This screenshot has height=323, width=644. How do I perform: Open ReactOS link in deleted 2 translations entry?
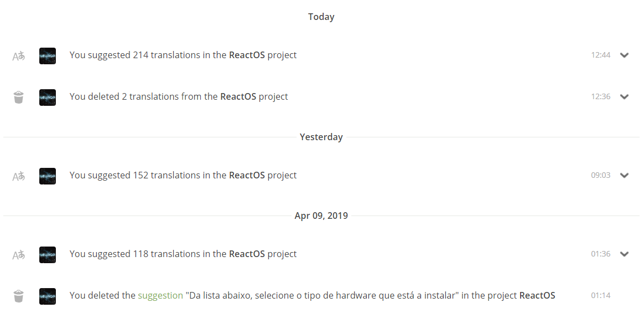(x=238, y=97)
